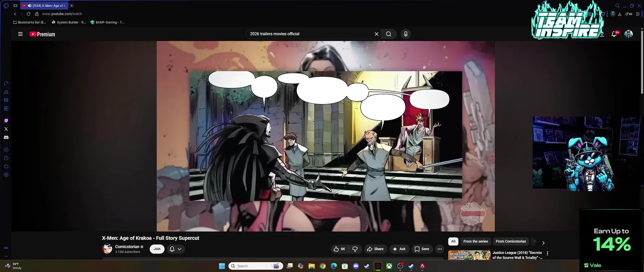The width and height of the screenshot is (644, 272).
Task: Submit search with the magnifier button
Action: 388,34
